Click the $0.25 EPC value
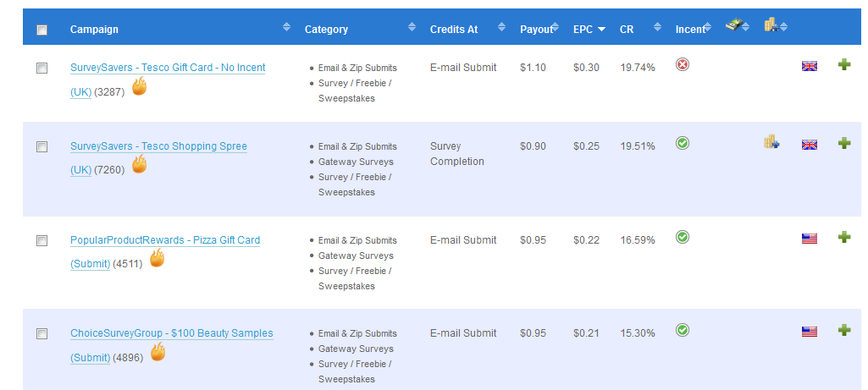Image resolution: width=868 pixels, height=390 pixels. [586, 146]
